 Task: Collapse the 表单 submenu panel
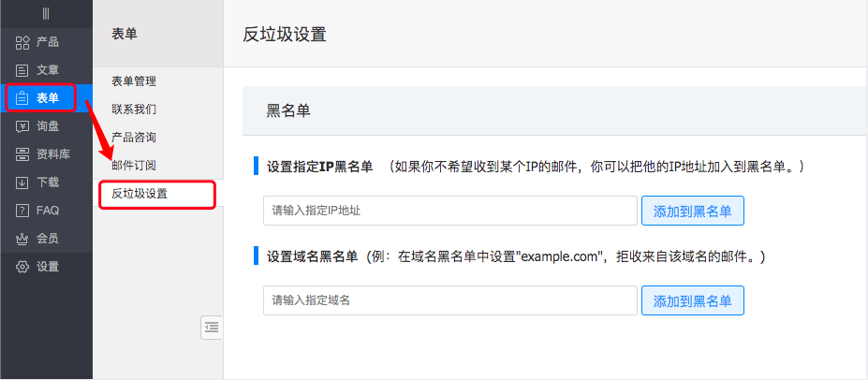(x=212, y=327)
